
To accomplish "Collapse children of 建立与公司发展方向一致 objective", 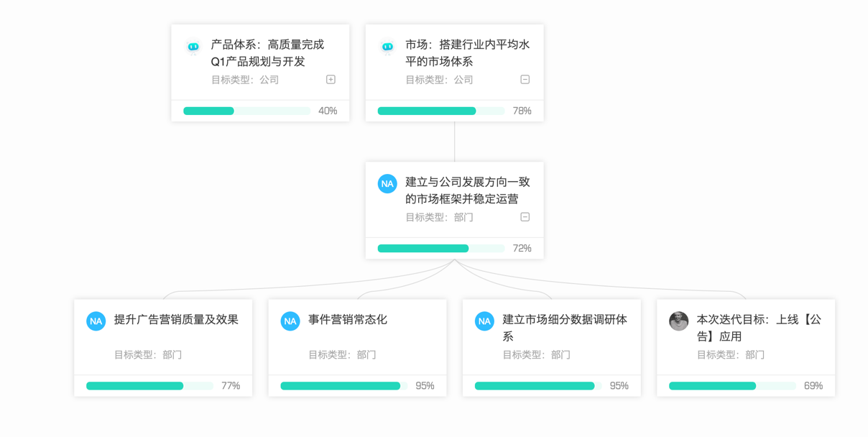I will [x=525, y=217].
